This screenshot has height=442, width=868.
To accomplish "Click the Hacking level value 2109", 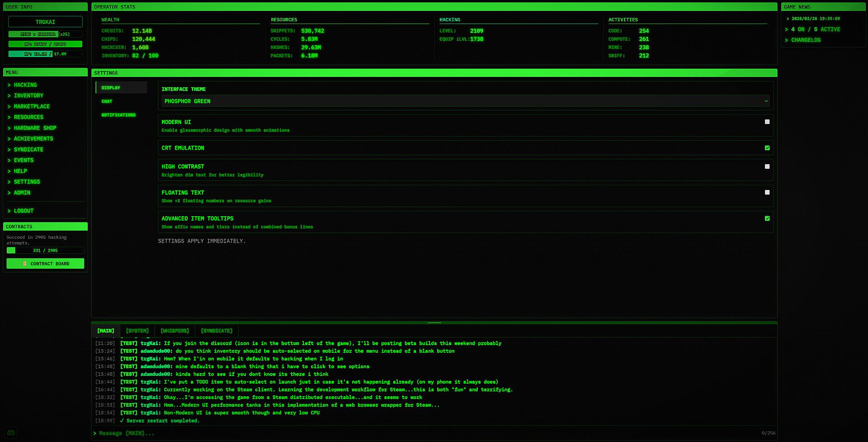I will [x=476, y=31].
